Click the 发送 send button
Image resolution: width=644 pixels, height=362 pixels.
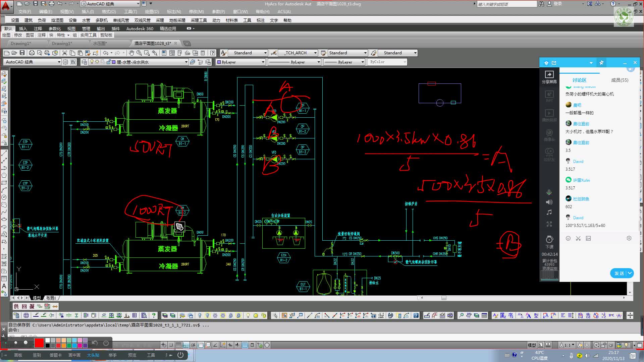pos(619,273)
